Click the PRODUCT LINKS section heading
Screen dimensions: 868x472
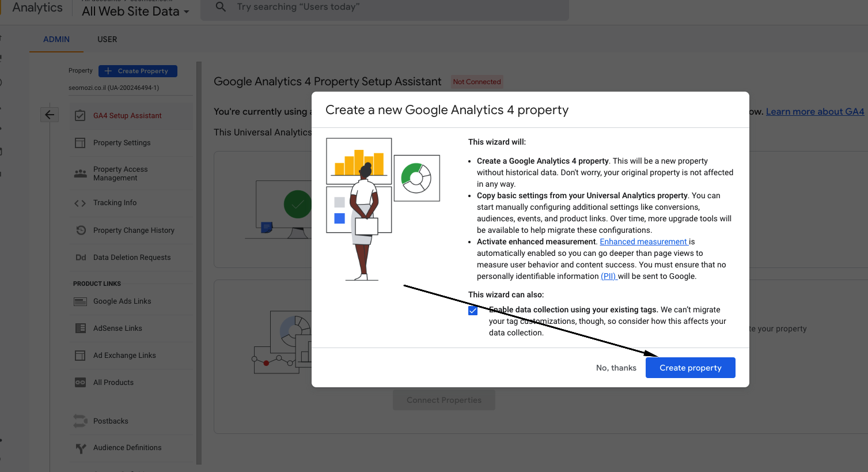97,284
